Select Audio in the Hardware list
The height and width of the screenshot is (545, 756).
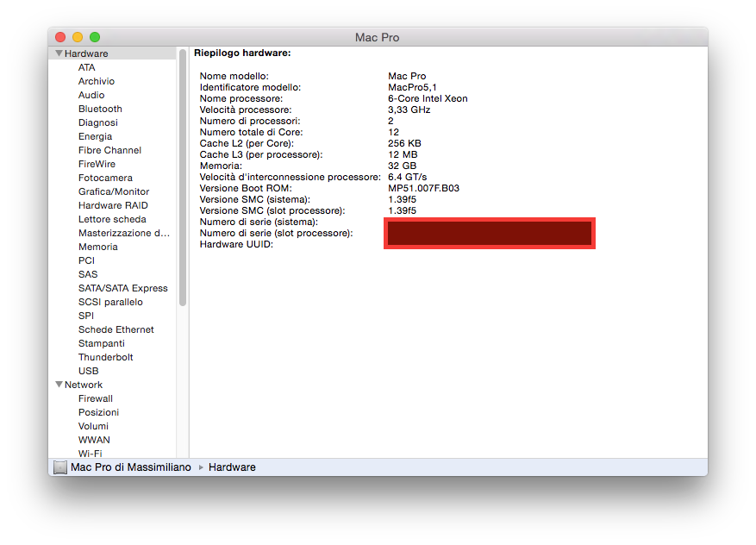(91, 95)
